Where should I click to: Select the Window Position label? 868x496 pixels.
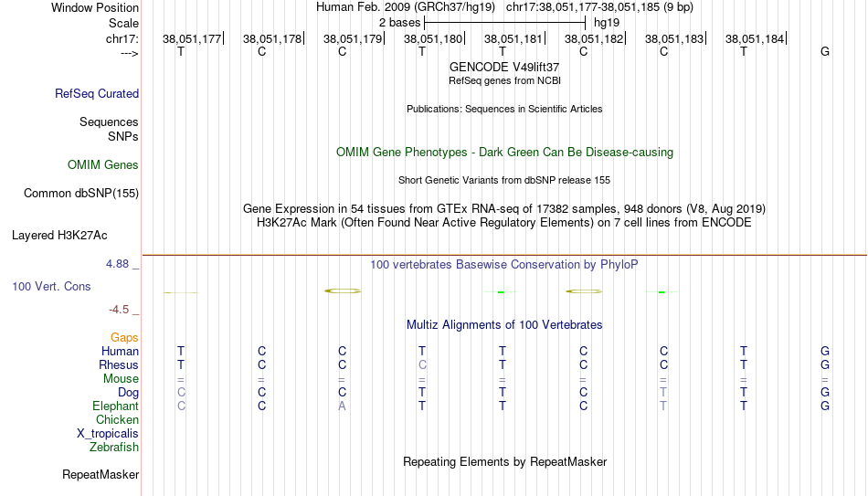[95, 7]
